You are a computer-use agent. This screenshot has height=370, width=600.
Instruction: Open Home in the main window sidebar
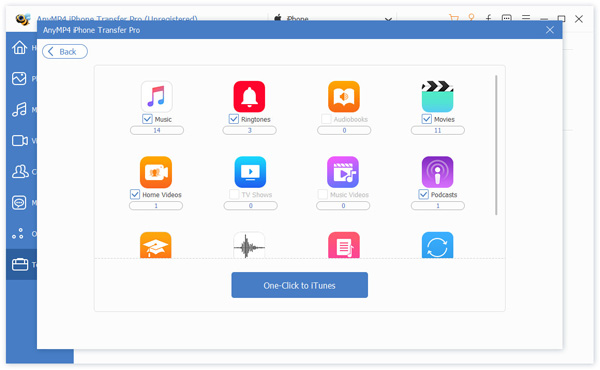tap(22, 47)
